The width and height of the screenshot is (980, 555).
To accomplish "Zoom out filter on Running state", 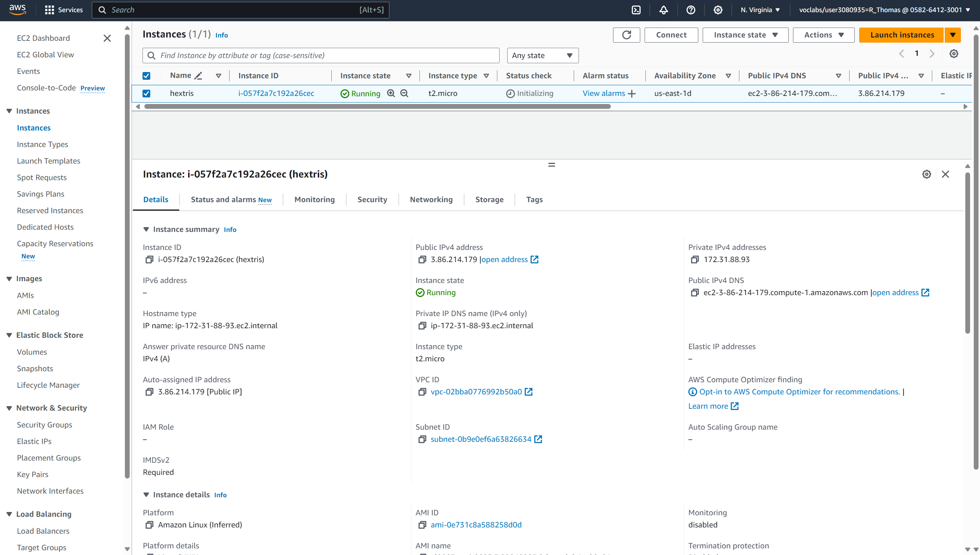I will coord(404,93).
